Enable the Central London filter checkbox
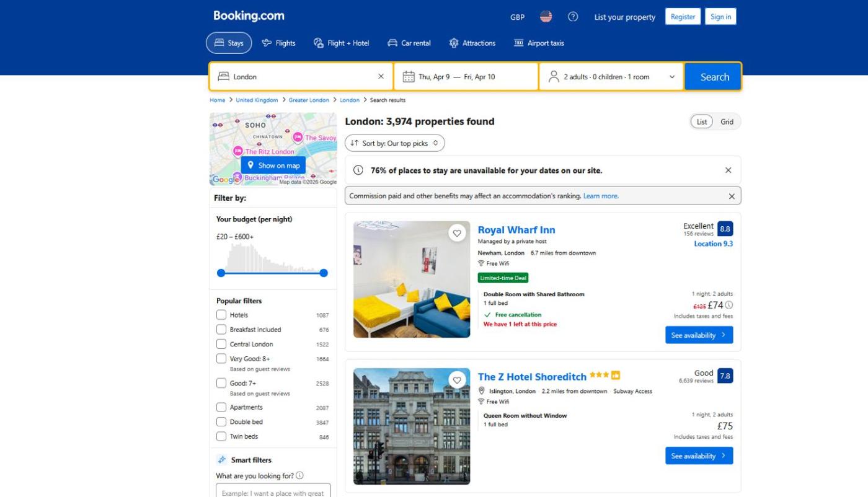The width and height of the screenshot is (868, 497). [221, 344]
